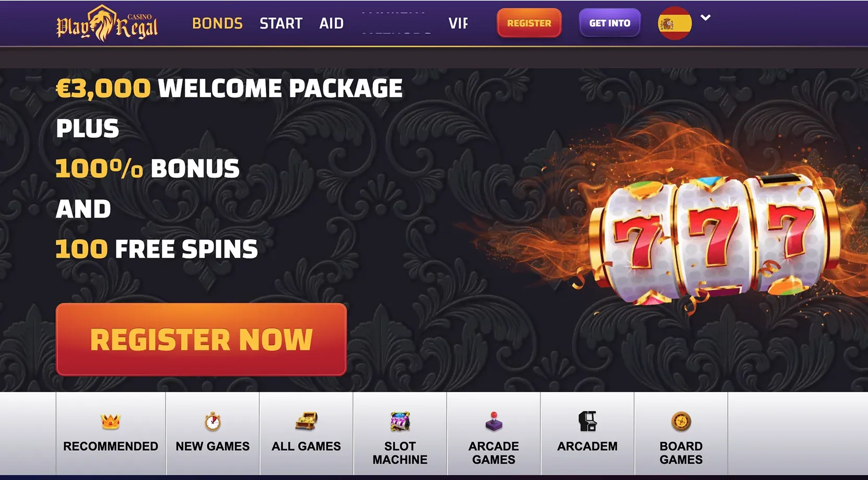The image size is (868, 480).
Task: Open the BONDS menu item
Action: [217, 23]
